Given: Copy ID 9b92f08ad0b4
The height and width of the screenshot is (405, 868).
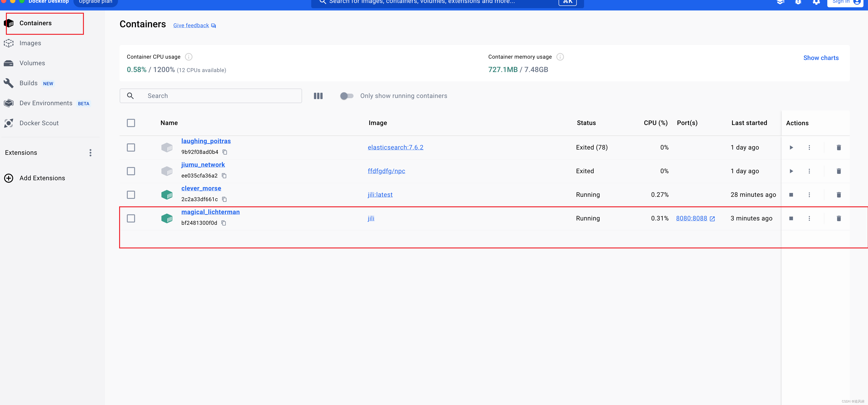Looking at the screenshot, I should pos(225,152).
